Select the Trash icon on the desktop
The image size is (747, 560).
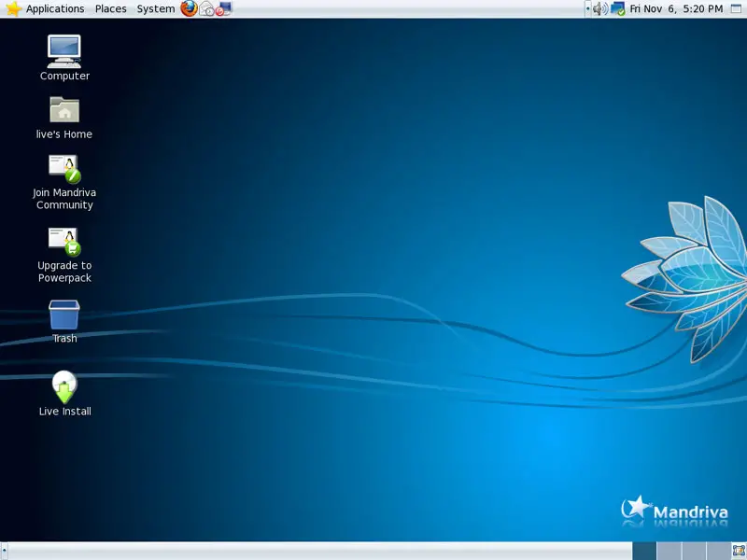[x=64, y=315]
